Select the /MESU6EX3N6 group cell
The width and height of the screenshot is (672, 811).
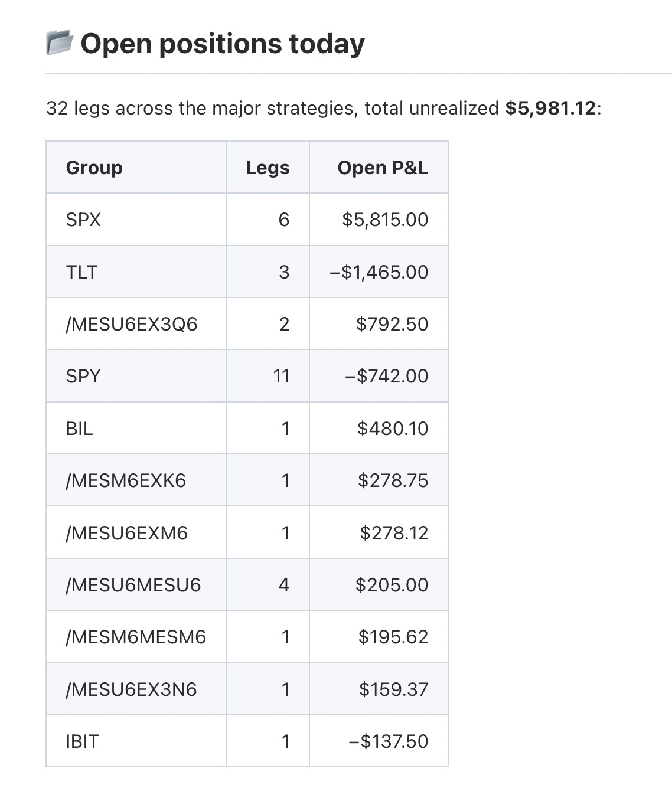pos(136,689)
